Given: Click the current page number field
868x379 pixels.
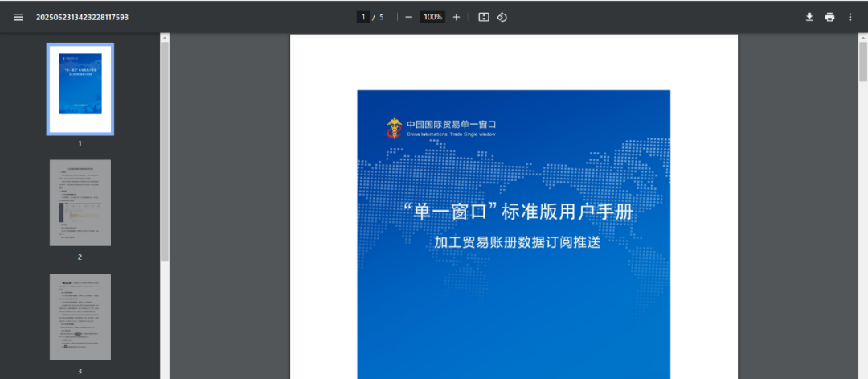Looking at the screenshot, I should coord(363,17).
